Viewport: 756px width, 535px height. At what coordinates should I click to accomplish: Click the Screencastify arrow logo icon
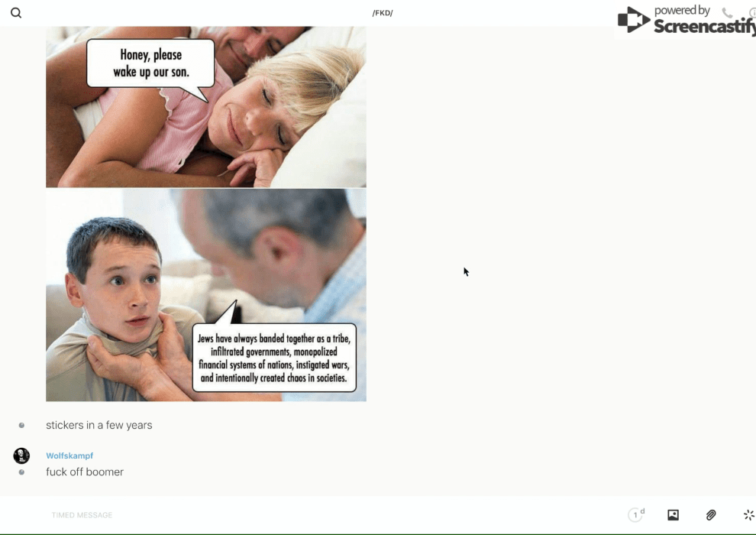click(x=633, y=21)
